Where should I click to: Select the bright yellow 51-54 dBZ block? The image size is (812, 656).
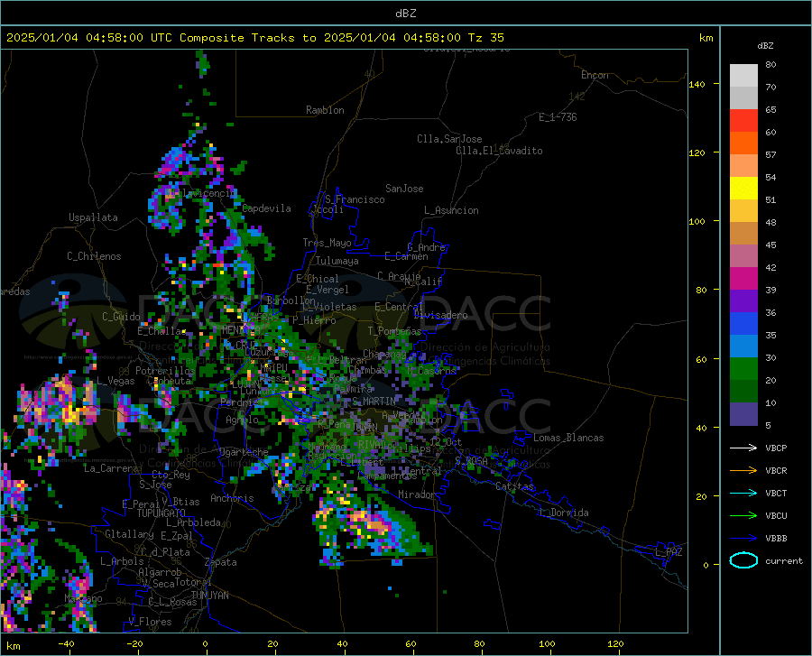(743, 189)
